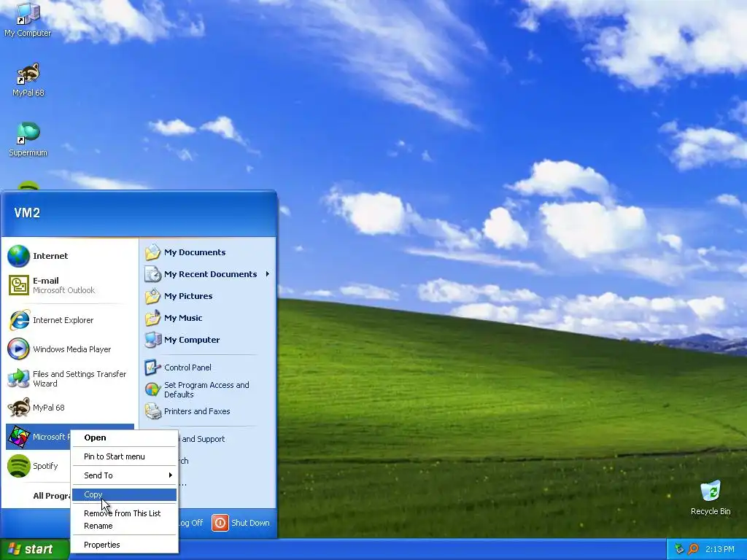
Task: Open My Computer in Start menu
Action: click(x=208, y=340)
